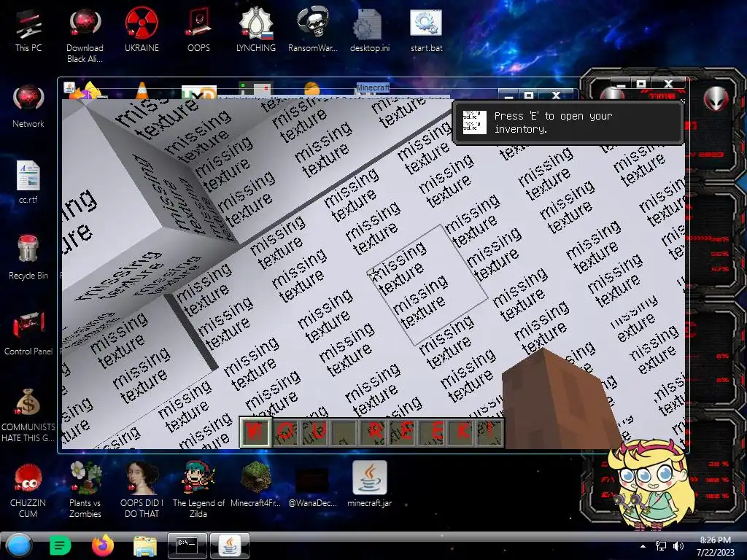Open the COMMUNISTS HATE THIS G... money bag icon
This screenshot has width=747, height=560.
coord(28,415)
